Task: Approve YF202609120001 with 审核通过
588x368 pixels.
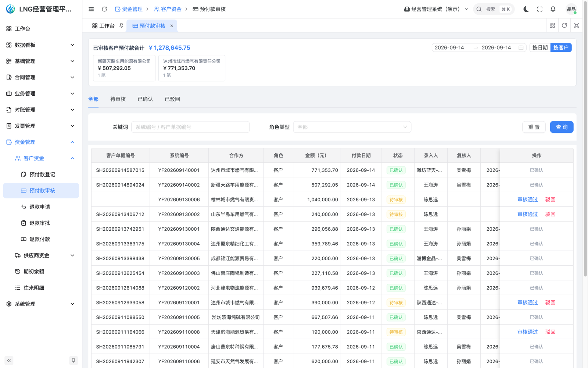Action: tap(527, 302)
